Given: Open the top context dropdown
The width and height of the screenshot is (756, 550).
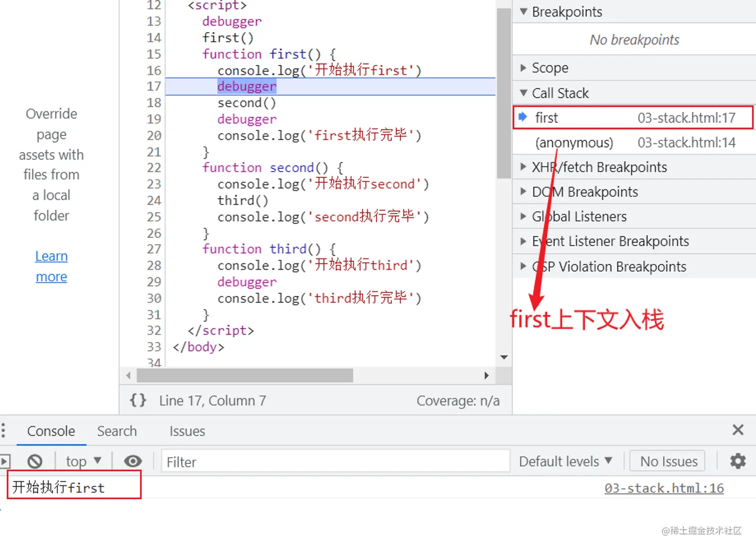Looking at the screenshot, I should (x=83, y=461).
